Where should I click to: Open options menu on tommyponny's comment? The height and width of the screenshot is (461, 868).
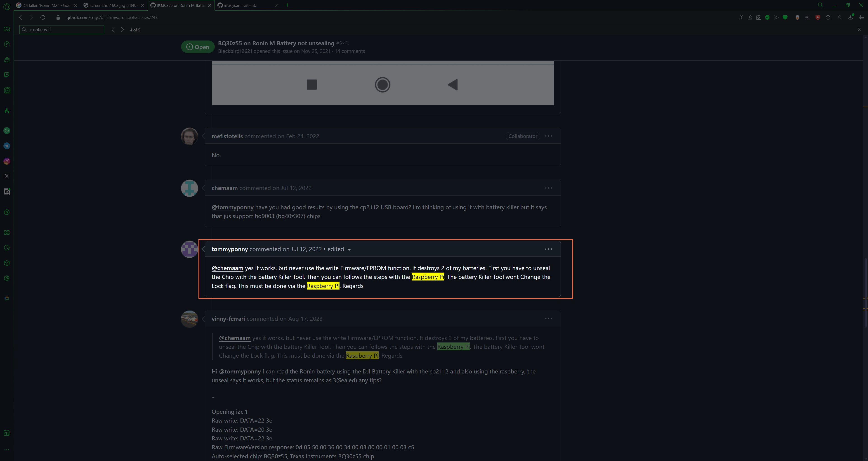click(549, 249)
